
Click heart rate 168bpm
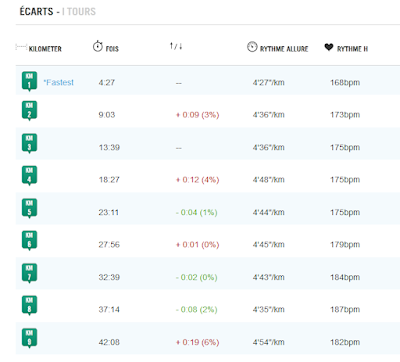pos(345,83)
